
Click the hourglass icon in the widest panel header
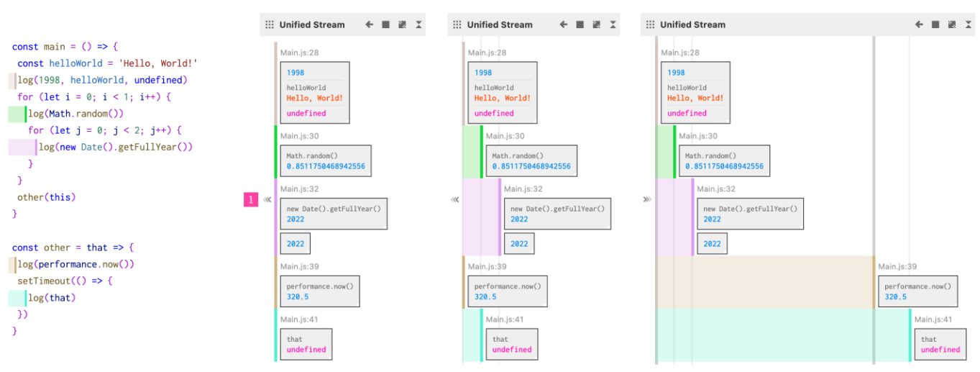coord(968,24)
